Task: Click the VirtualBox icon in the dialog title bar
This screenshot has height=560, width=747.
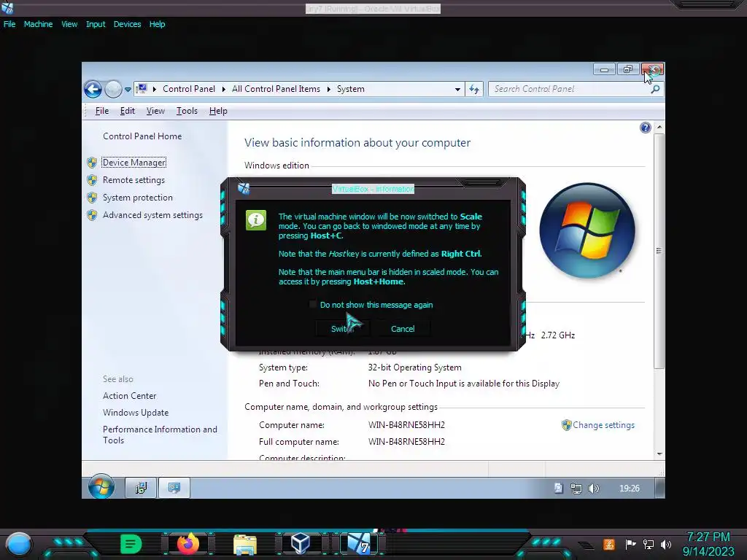Action: click(244, 189)
